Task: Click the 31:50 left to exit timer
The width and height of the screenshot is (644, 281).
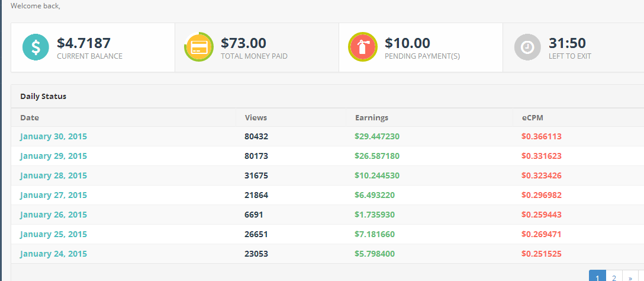Action: click(567, 43)
